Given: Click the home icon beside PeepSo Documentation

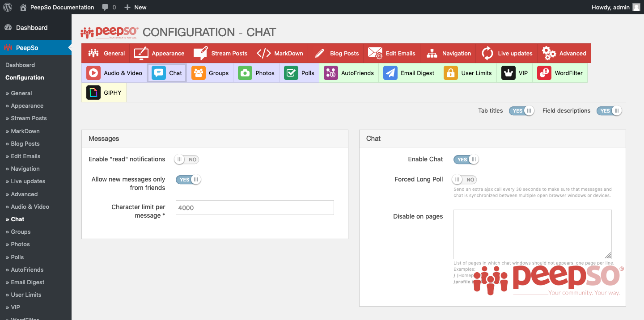Looking at the screenshot, I should pos(23,7).
